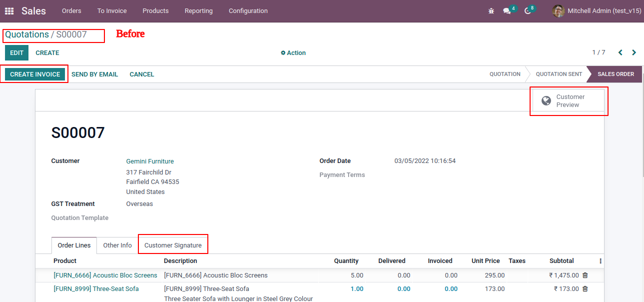Switch to the Customer Signature tab
644x302 pixels.
[x=173, y=245]
